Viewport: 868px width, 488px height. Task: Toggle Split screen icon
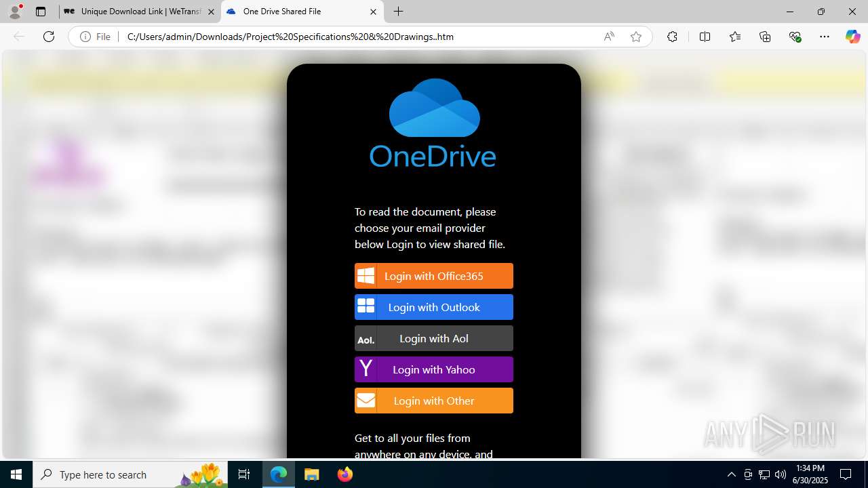pyautogui.click(x=705, y=37)
